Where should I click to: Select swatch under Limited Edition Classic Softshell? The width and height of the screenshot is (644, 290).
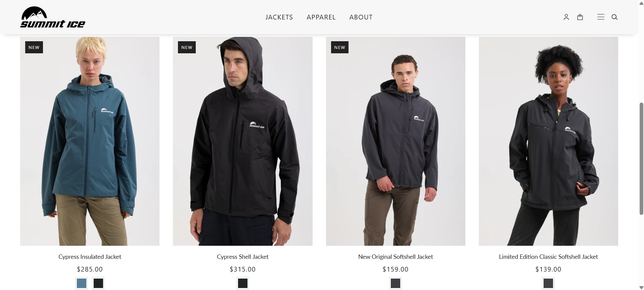[x=548, y=283]
